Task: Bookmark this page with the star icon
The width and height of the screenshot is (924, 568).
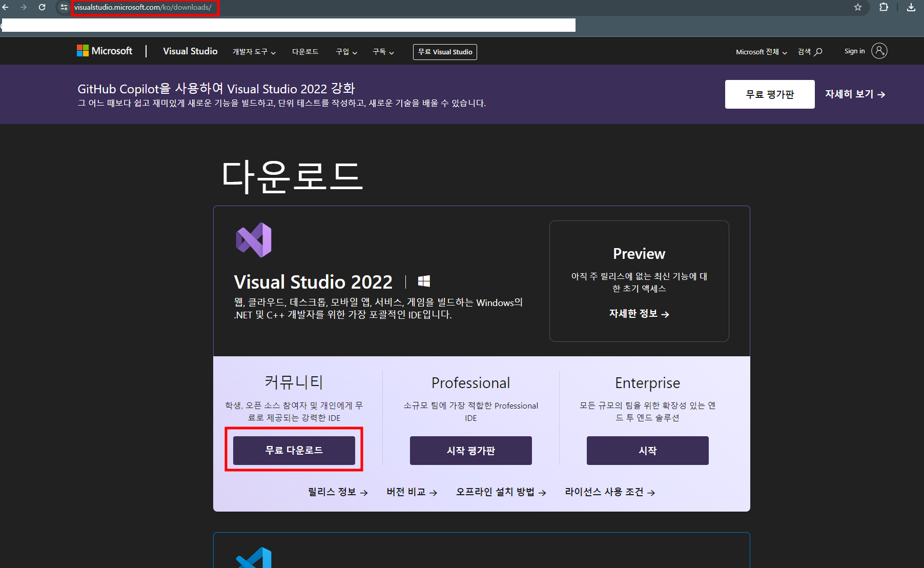Action: tap(858, 7)
